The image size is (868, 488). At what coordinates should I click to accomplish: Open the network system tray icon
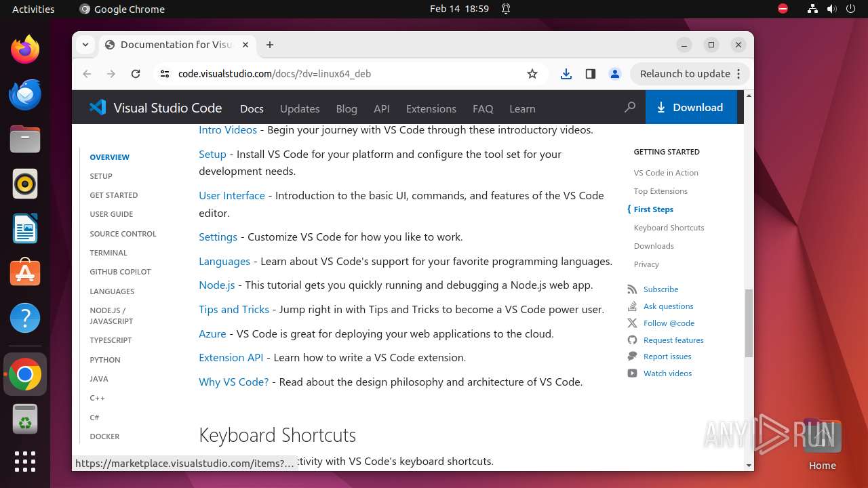pyautogui.click(x=812, y=9)
